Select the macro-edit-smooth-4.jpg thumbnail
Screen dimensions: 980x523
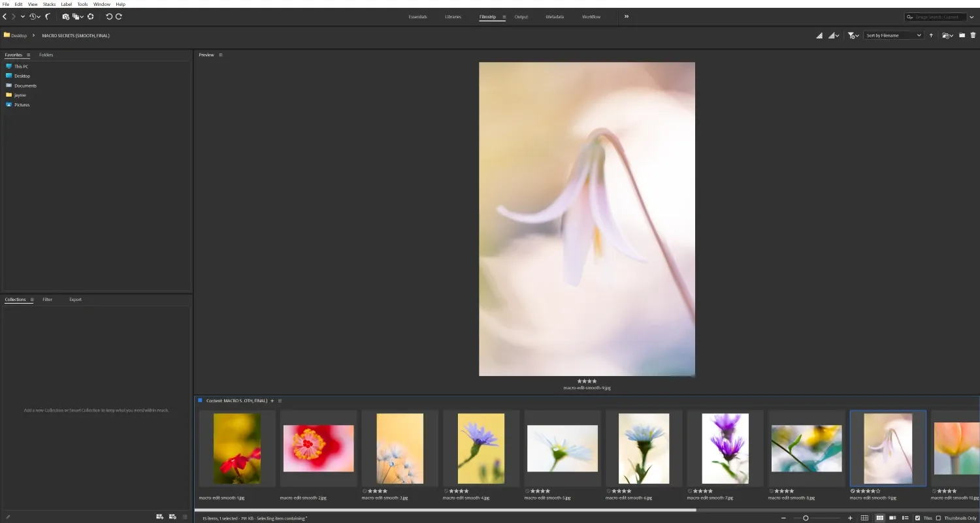point(480,448)
